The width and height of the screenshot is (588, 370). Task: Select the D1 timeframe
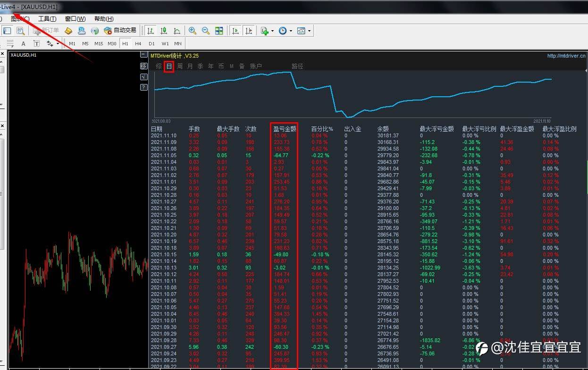coord(151,43)
